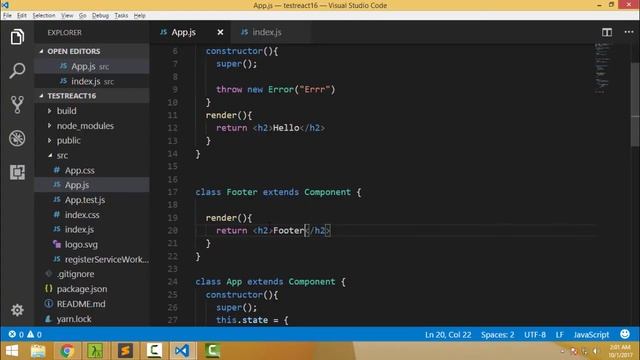Open the View menu
This screenshot has width=640, height=360.
pos(67,16)
